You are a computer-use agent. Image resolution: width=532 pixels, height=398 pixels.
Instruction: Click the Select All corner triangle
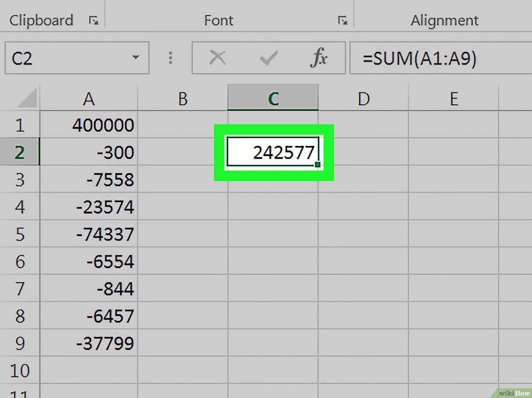[x=27, y=99]
